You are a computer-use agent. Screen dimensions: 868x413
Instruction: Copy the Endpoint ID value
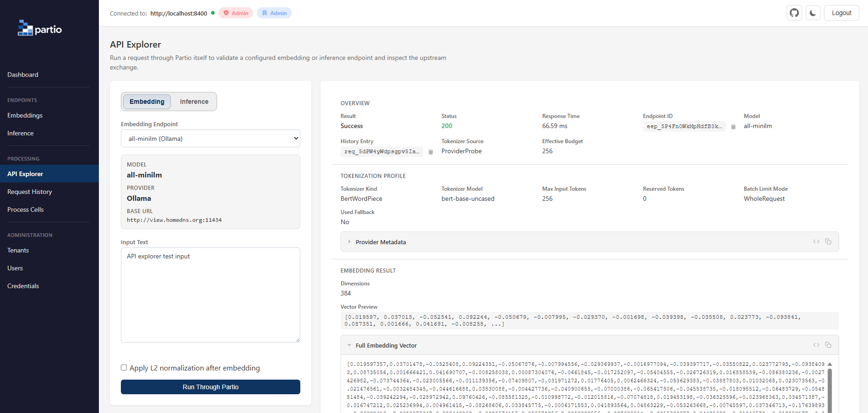point(733,127)
